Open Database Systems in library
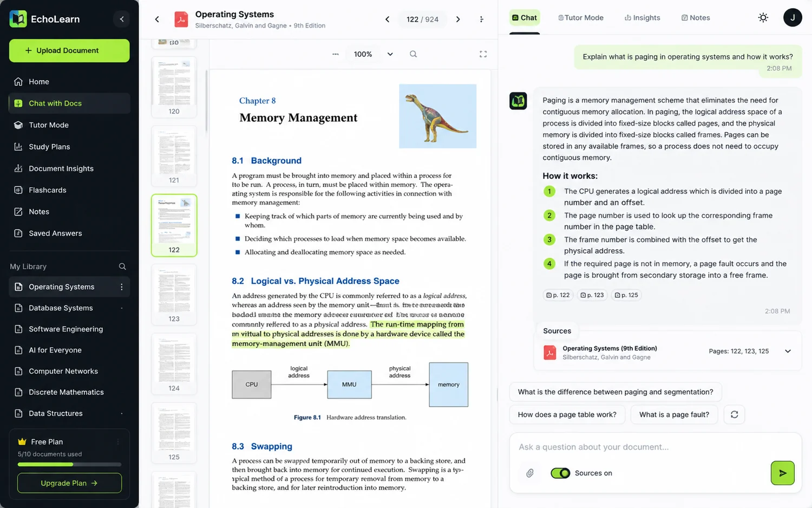The width and height of the screenshot is (812, 508). click(69, 308)
